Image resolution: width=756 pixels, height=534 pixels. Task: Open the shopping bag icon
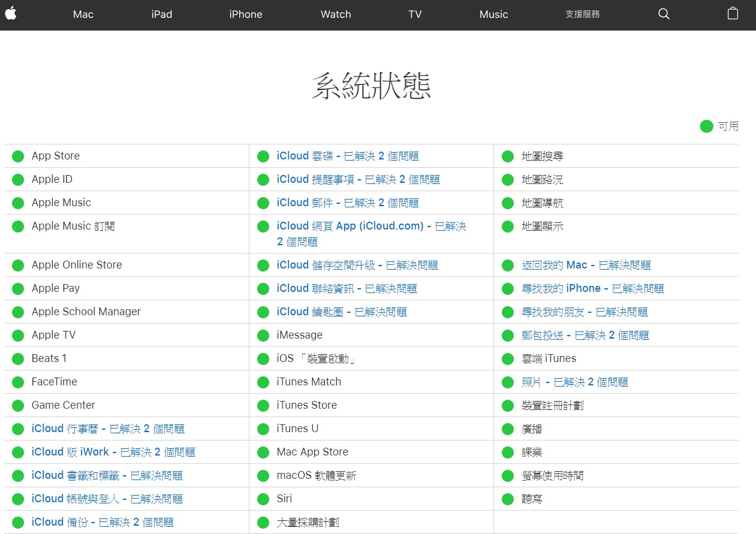(x=733, y=13)
